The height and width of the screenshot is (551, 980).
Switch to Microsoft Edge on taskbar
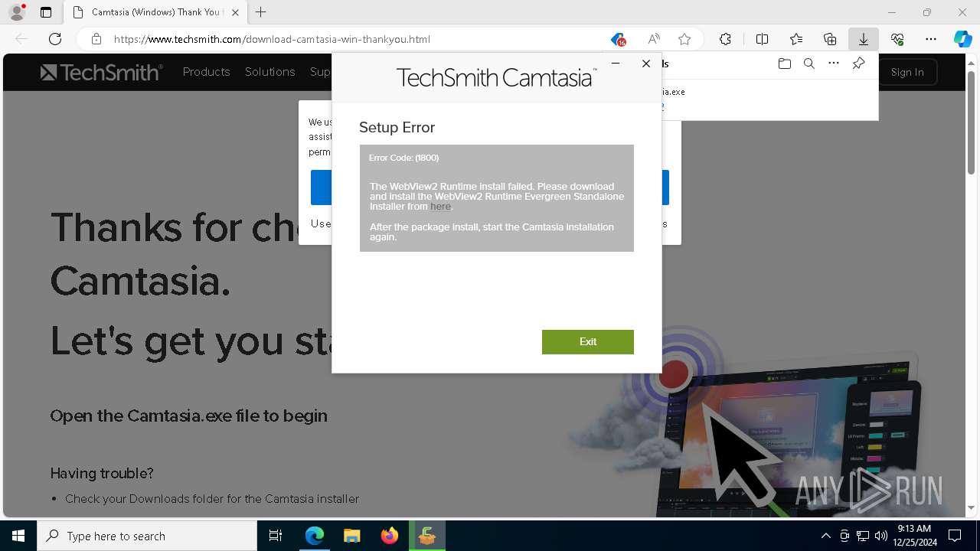pos(315,536)
